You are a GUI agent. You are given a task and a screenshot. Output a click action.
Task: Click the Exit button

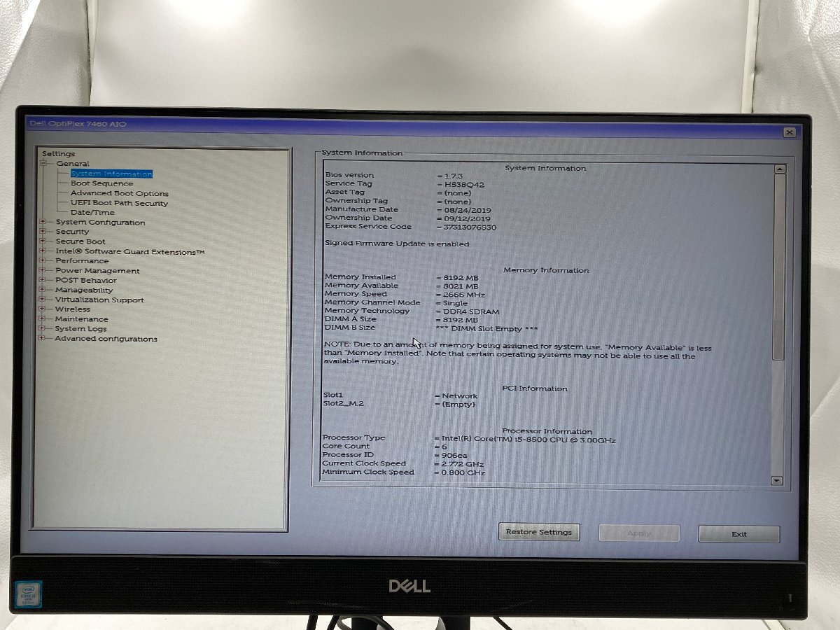(739, 534)
